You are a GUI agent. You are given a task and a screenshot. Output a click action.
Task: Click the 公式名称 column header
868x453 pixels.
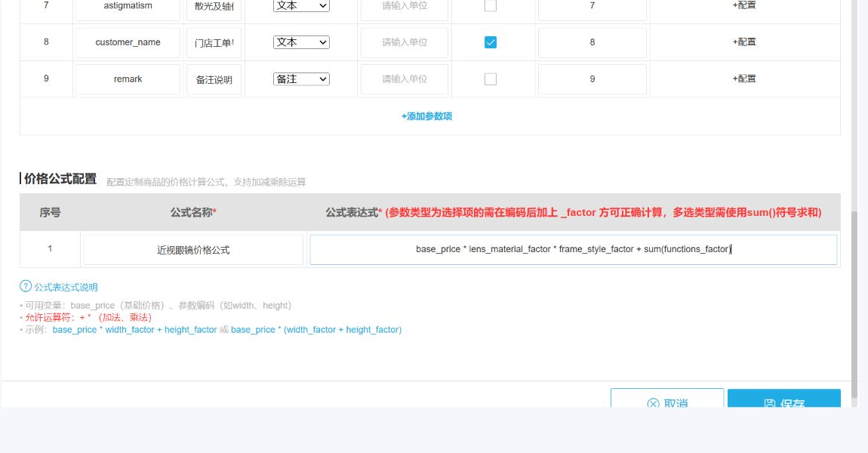tap(193, 212)
